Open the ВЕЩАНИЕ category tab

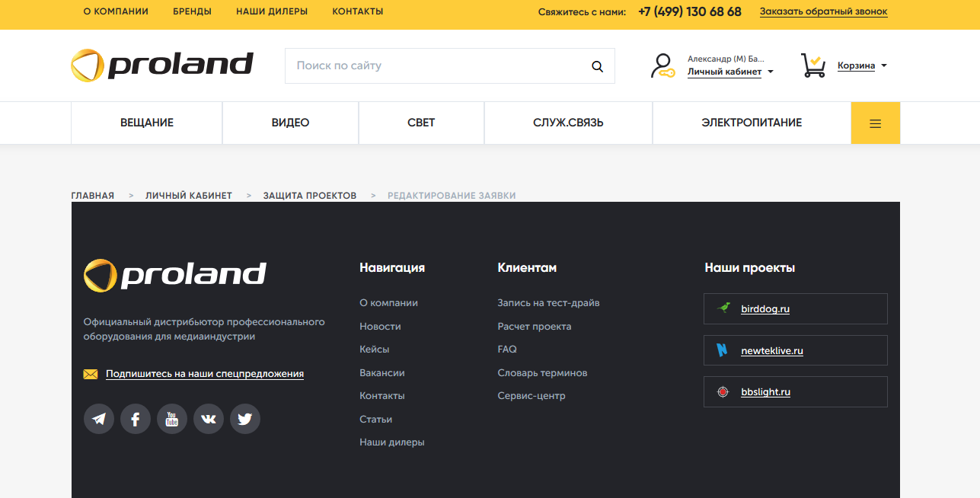(x=147, y=123)
